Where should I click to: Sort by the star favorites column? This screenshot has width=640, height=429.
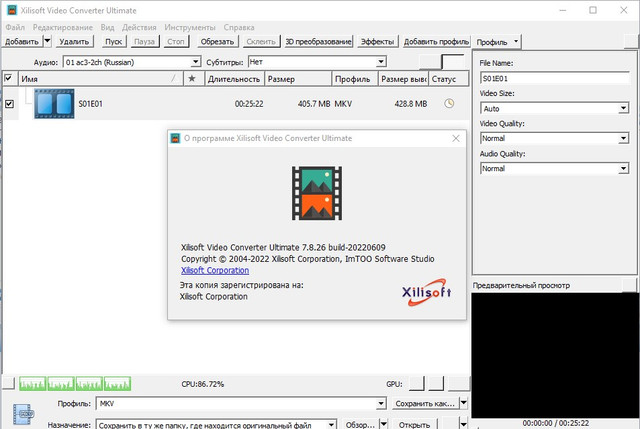[x=192, y=78]
